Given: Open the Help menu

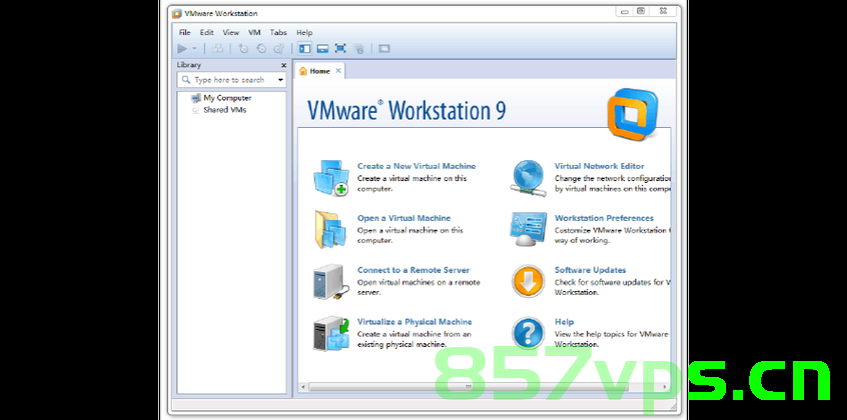Looking at the screenshot, I should pyautogui.click(x=304, y=32).
